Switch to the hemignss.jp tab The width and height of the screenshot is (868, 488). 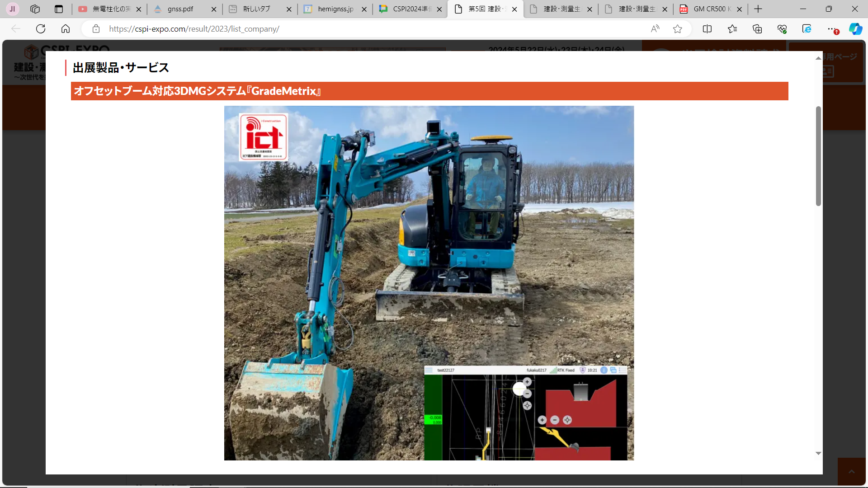click(x=335, y=9)
